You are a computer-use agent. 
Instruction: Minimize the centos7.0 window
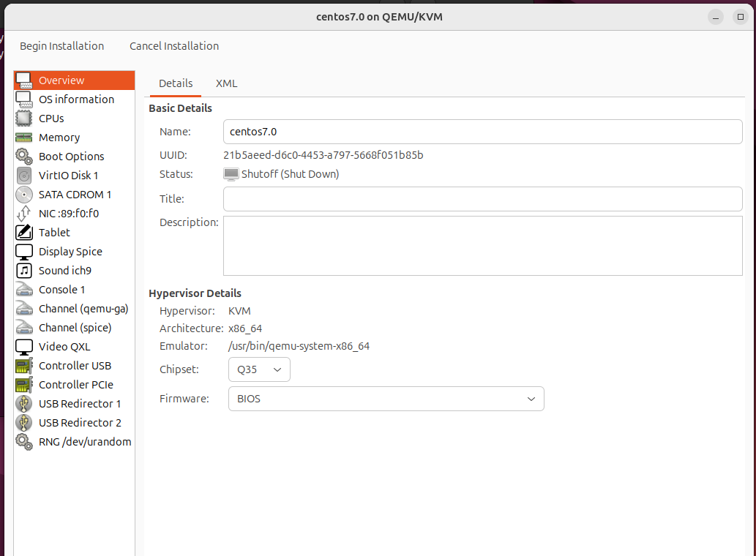716,18
